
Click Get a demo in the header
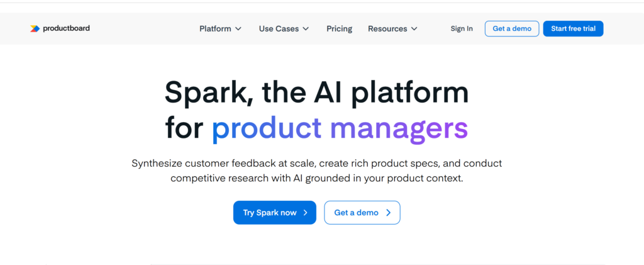point(511,28)
